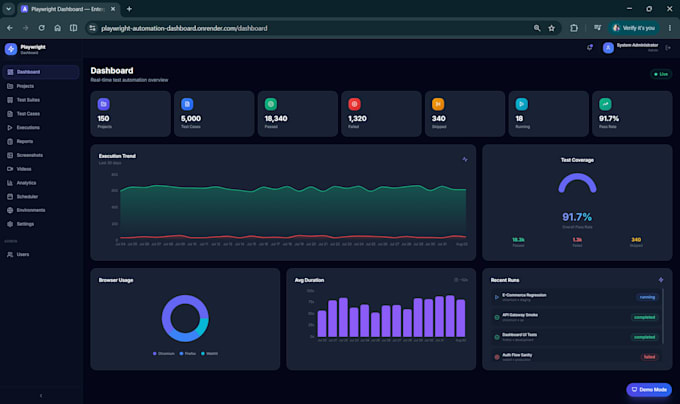
Task: Click the logout icon in header
Action: coord(668,48)
